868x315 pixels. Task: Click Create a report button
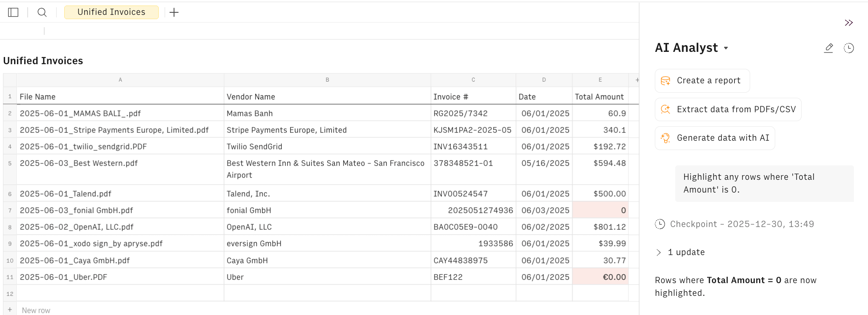click(x=702, y=81)
